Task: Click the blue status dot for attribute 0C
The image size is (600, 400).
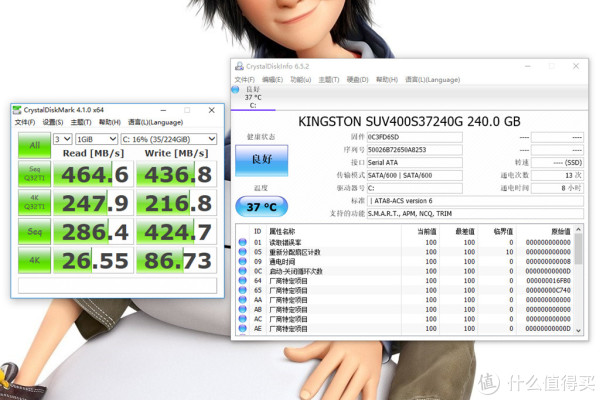Action: [242, 271]
